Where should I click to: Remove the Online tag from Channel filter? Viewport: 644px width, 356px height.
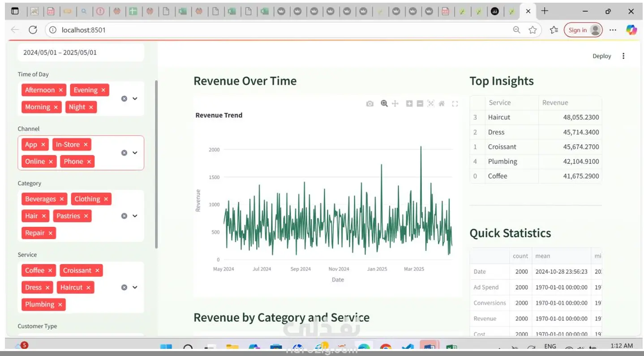coord(51,162)
